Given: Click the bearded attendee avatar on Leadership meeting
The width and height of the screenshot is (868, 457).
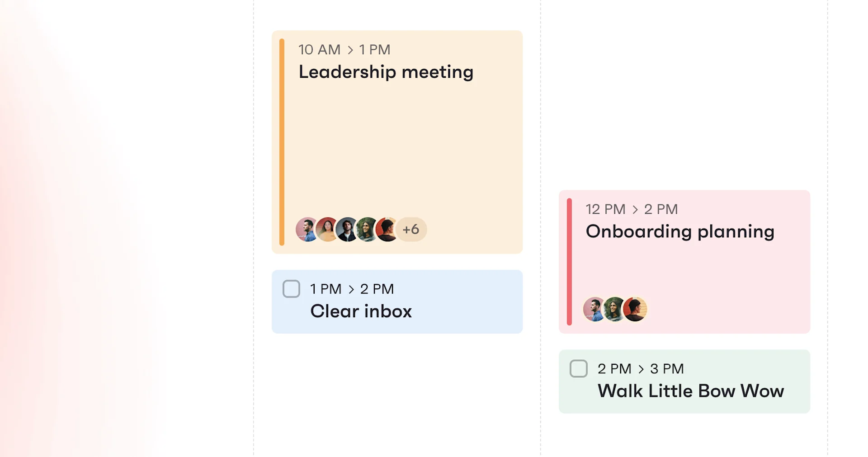Looking at the screenshot, I should click(x=347, y=230).
